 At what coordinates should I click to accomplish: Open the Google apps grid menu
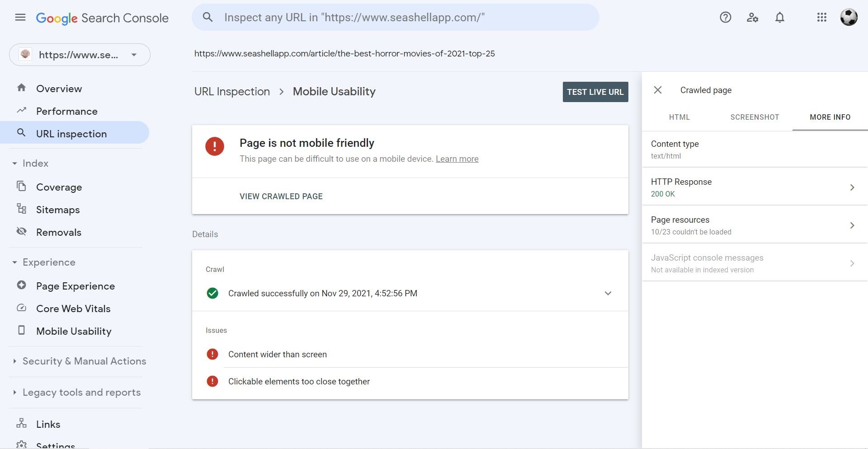coord(821,17)
